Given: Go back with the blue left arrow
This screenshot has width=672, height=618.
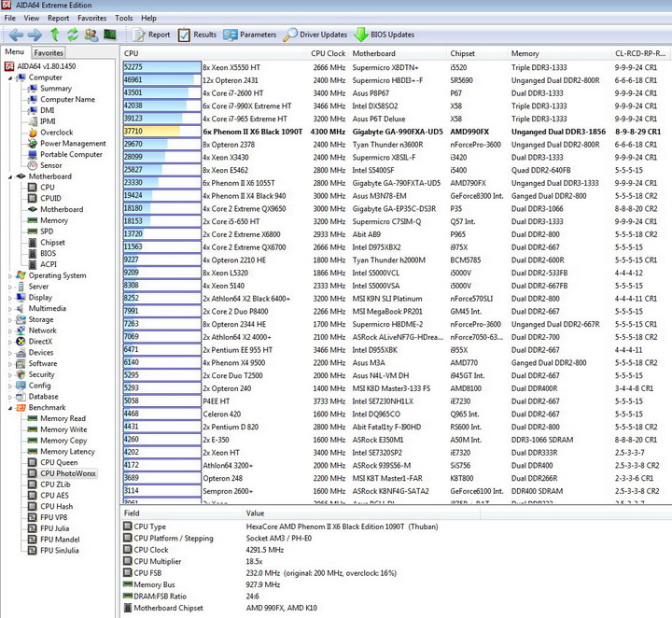Looking at the screenshot, I should pyautogui.click(x=16, y=35).
